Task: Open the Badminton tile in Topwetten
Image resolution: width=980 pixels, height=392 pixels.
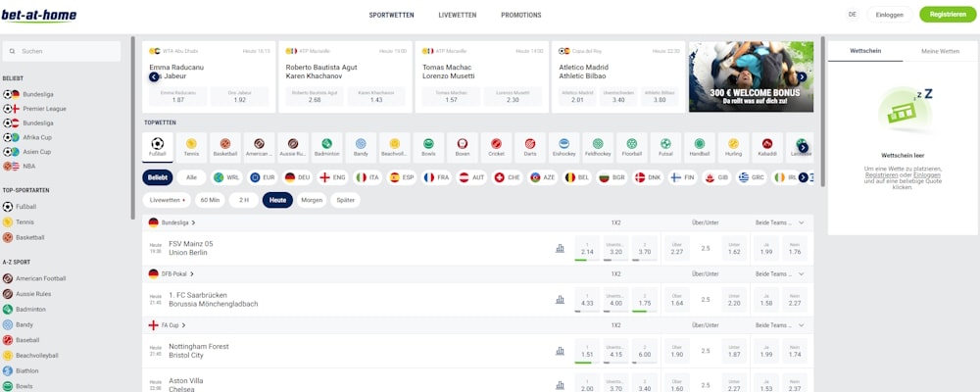Action: [327, 148]
